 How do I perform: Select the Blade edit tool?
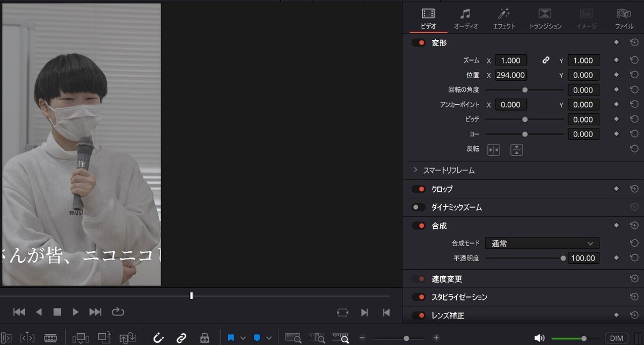tap(50, 338)
